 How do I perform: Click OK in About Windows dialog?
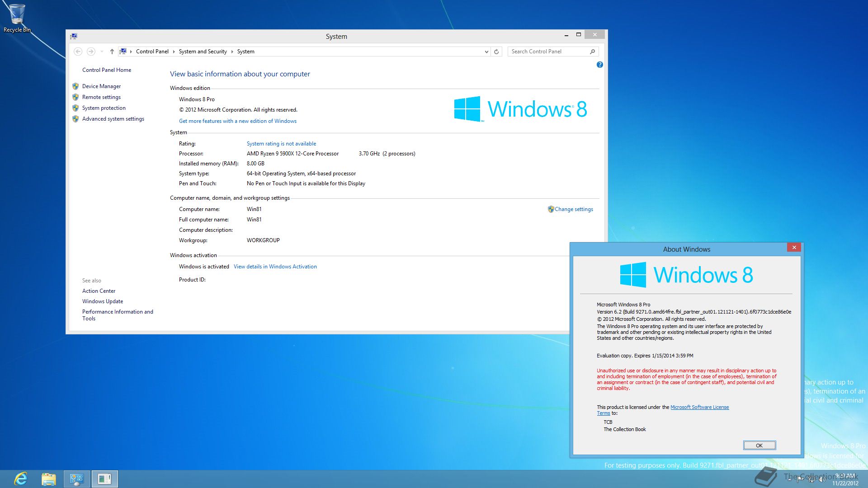coord(759,446)
